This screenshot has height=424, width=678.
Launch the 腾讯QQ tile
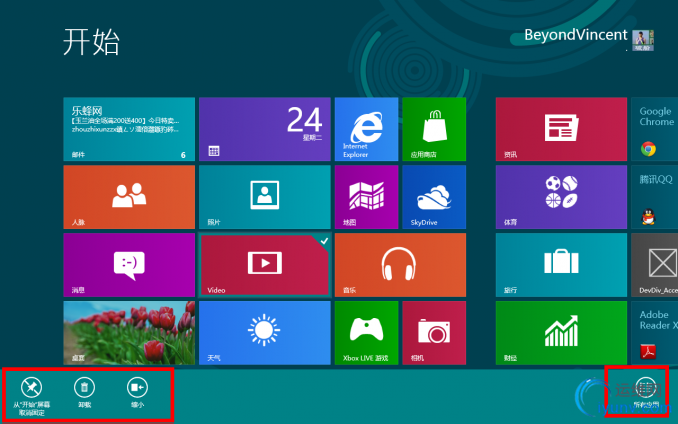(655, 197)
